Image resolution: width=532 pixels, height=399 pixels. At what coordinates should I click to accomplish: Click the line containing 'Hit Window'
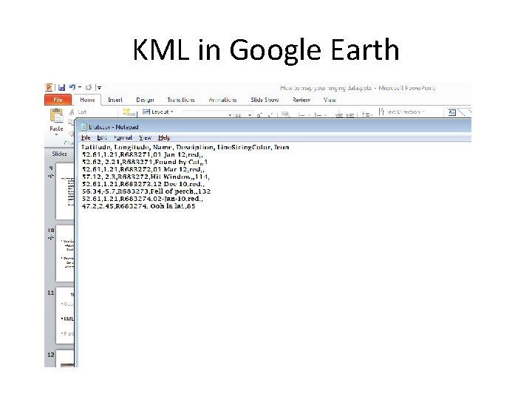pyautogui.click(x=146, y=177)
